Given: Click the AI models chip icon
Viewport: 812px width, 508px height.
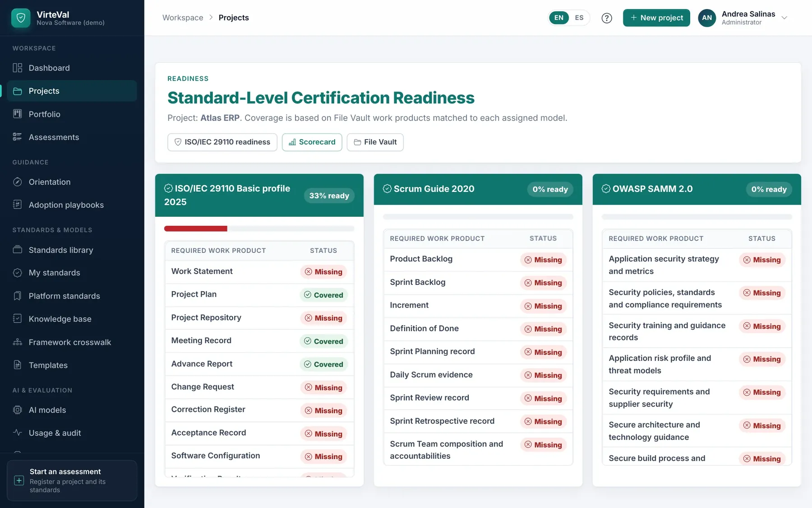Looking at the screenshot, I should click(x=18, y=410).
